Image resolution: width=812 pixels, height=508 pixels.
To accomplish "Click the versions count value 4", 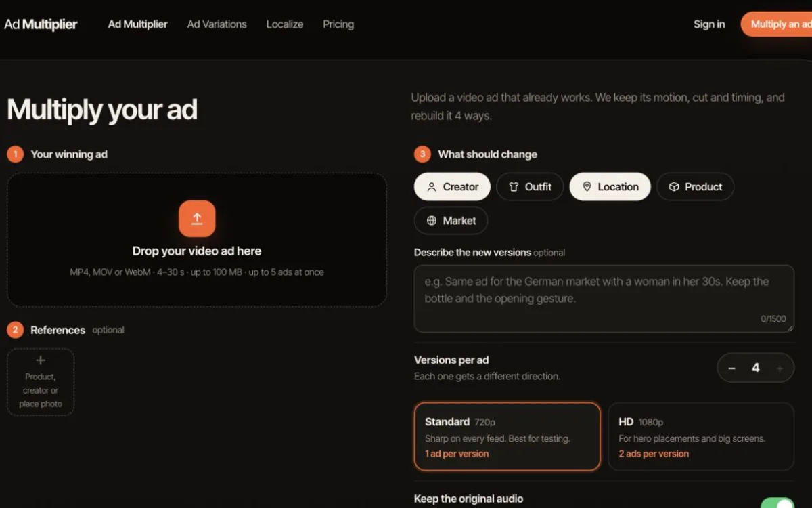I will (756, 368).
